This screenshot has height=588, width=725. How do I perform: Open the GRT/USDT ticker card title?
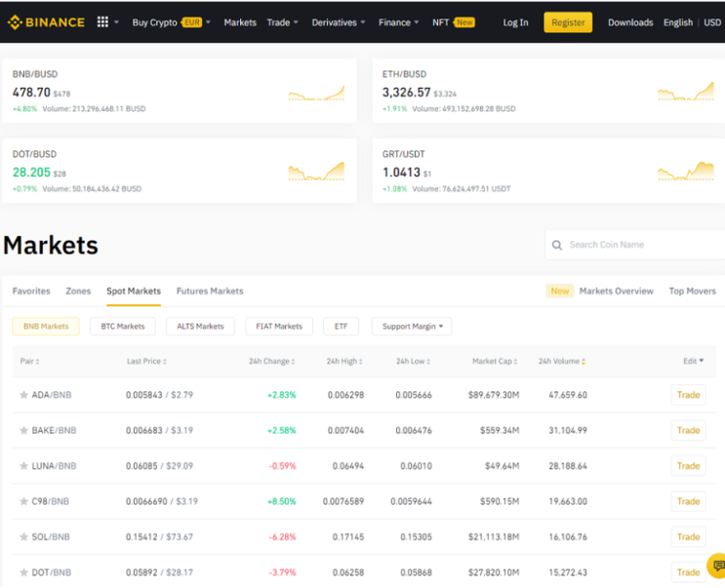point(403,154)
